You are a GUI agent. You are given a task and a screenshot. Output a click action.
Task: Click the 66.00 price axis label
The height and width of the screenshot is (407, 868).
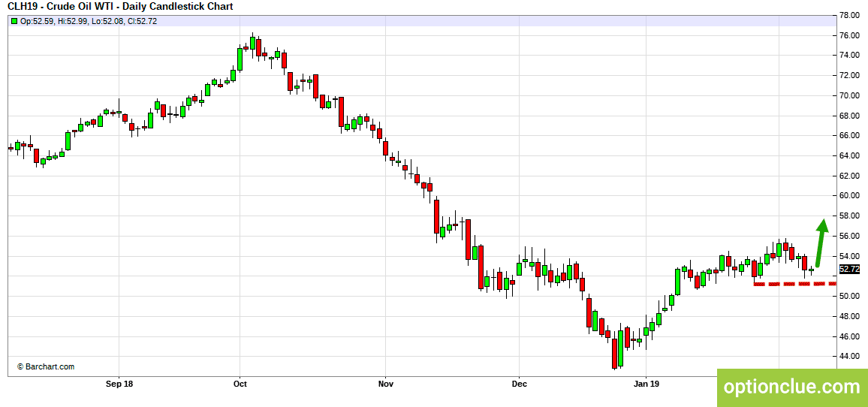[x=850, y=136]
